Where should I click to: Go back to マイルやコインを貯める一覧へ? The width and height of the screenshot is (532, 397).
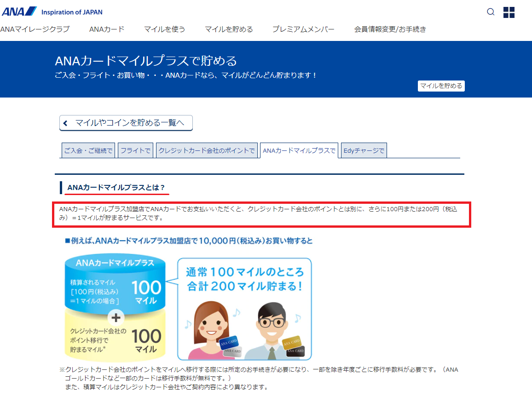pyautogui.click(x=126, y=123)
